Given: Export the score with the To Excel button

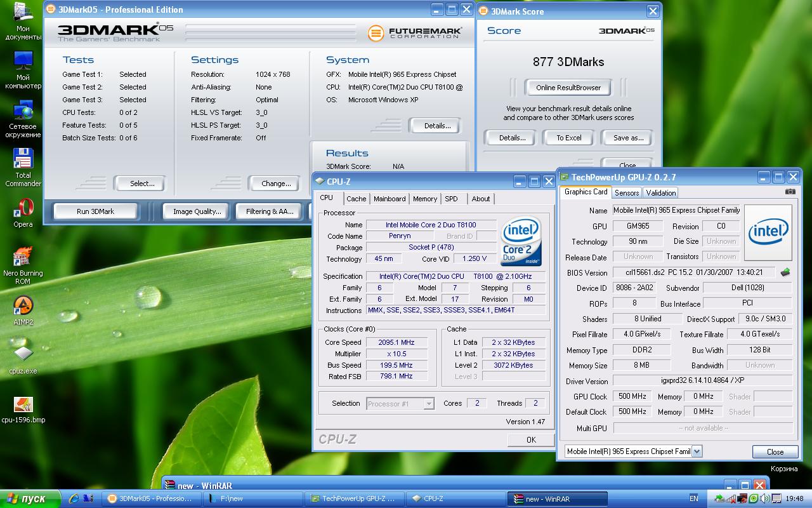Looking at the screenshot, I should point(569,138).
